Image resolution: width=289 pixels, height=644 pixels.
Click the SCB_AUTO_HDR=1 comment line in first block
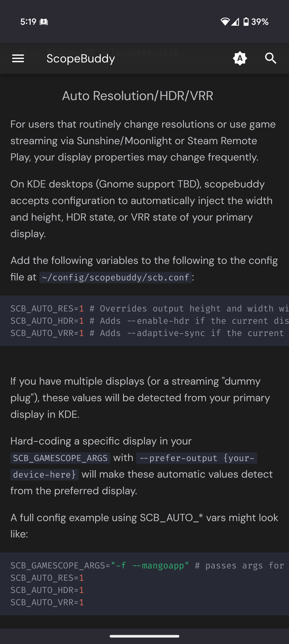[x=150, y=321]
